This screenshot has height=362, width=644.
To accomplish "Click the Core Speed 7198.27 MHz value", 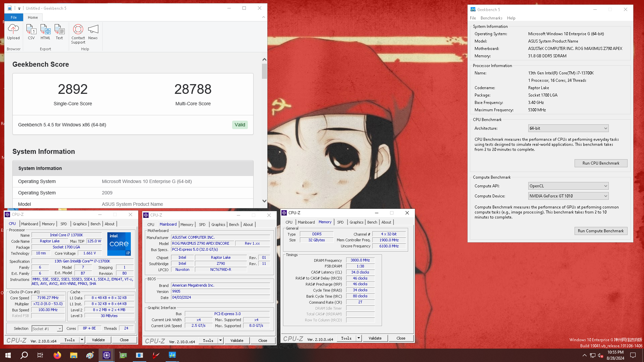I will (x=48, y=298).
